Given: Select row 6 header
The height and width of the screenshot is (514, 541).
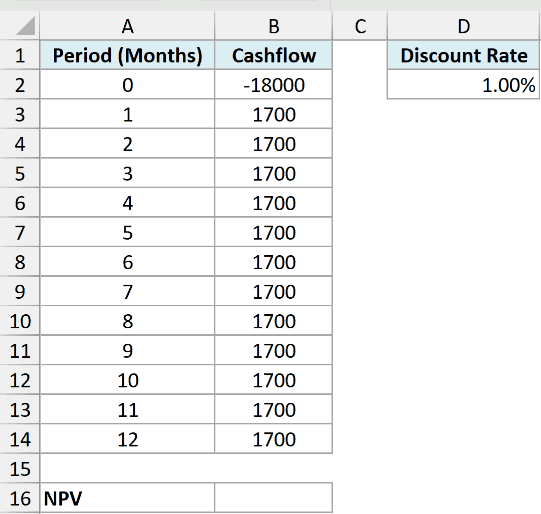Looking at the screenshot, I should (x=20, y=203).
